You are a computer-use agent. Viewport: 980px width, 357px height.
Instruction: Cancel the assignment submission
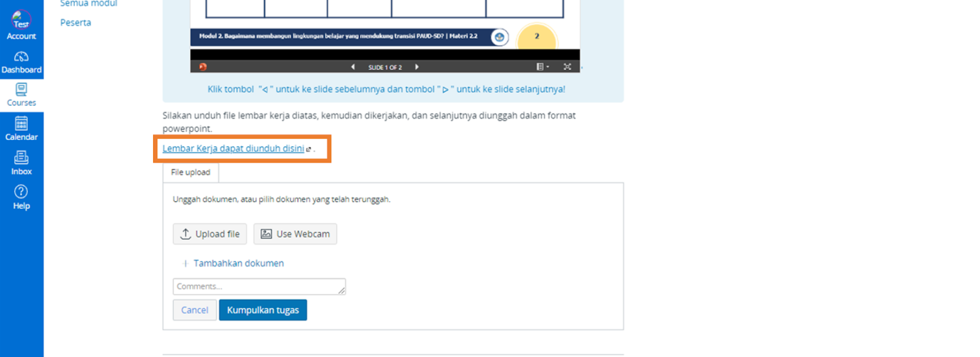195,310
